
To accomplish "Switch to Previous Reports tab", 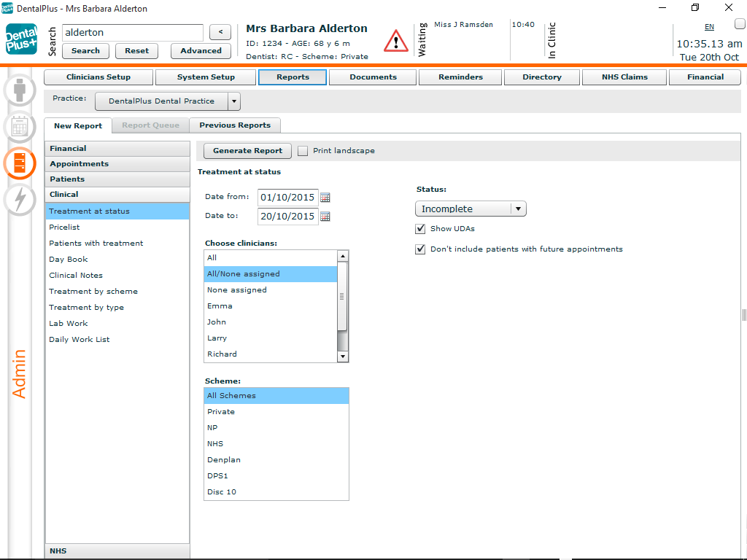I will [x=235, y=125].
